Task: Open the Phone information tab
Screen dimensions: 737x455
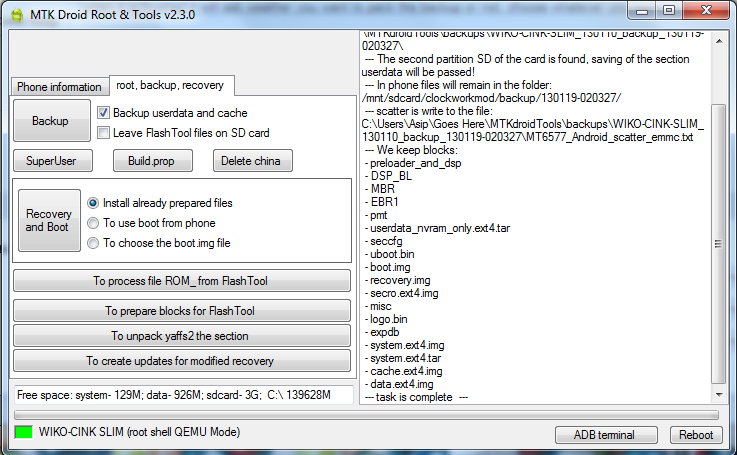Action: pos(59,87)
